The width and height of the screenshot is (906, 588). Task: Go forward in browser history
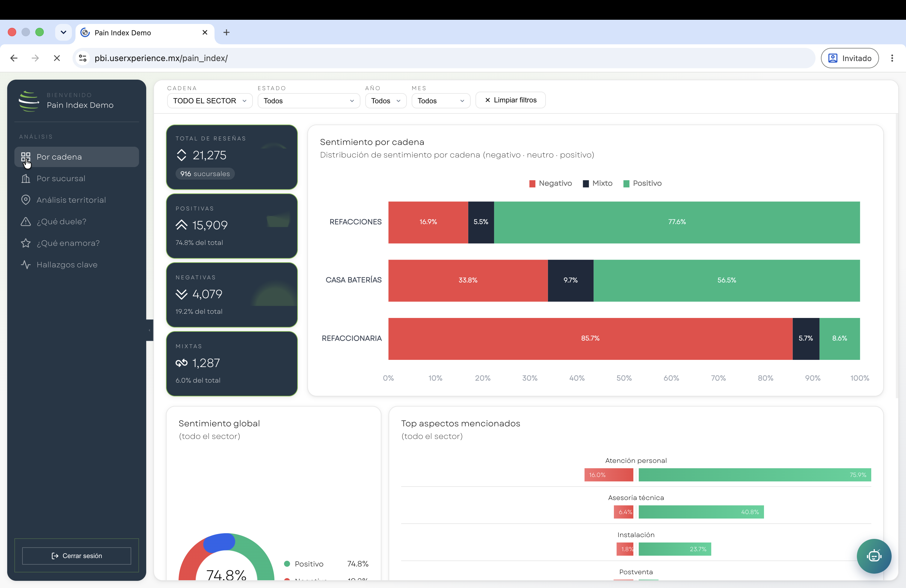pos(35,58)
